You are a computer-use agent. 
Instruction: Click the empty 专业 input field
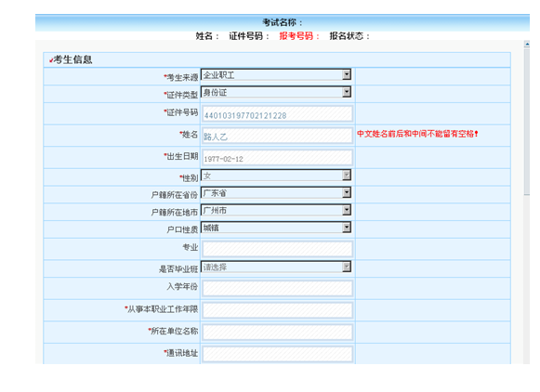pyautogui.click(x=277, y=249)
